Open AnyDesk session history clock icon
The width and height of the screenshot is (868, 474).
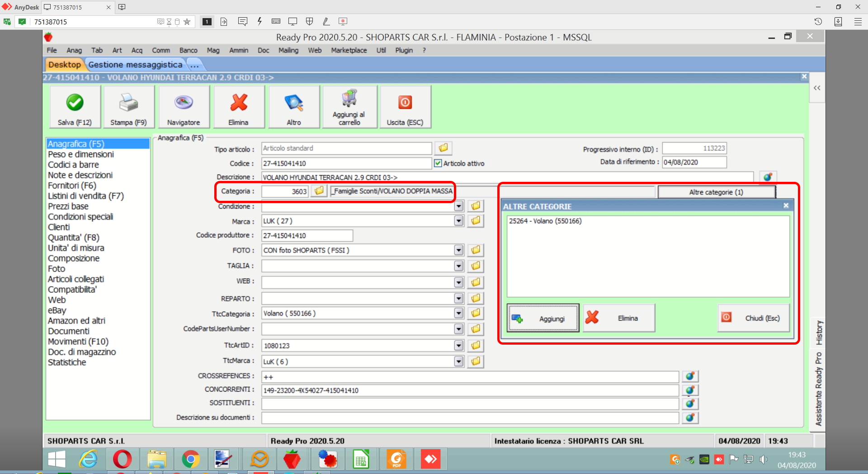pyautogui.click(x=818, y=21)
